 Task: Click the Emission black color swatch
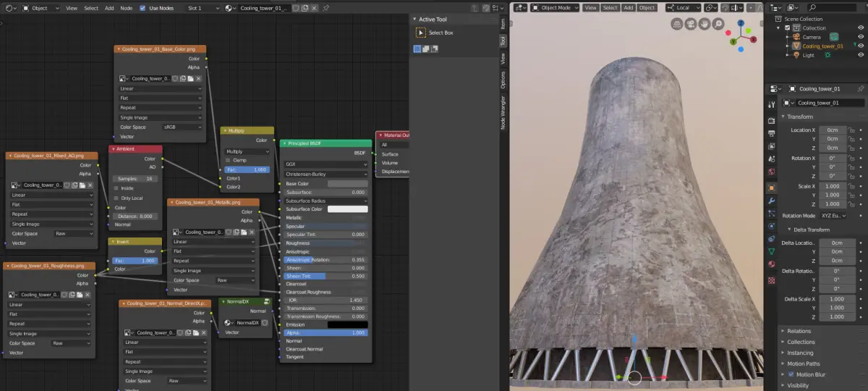click(x=347, y=324)
